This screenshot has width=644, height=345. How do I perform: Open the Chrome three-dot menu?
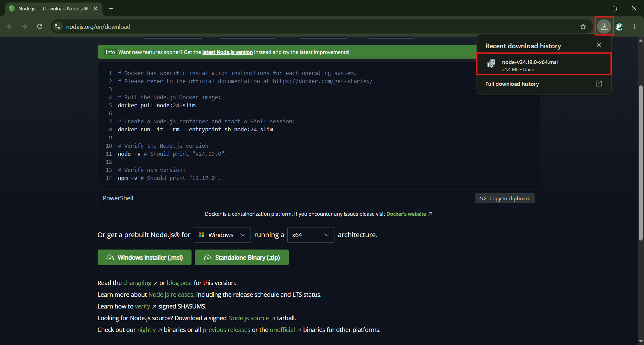634,26
